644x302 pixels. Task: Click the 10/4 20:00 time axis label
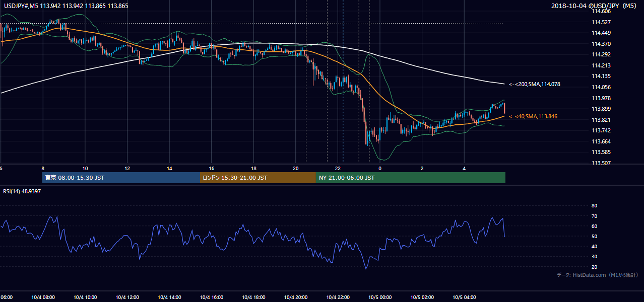(296, 297)
